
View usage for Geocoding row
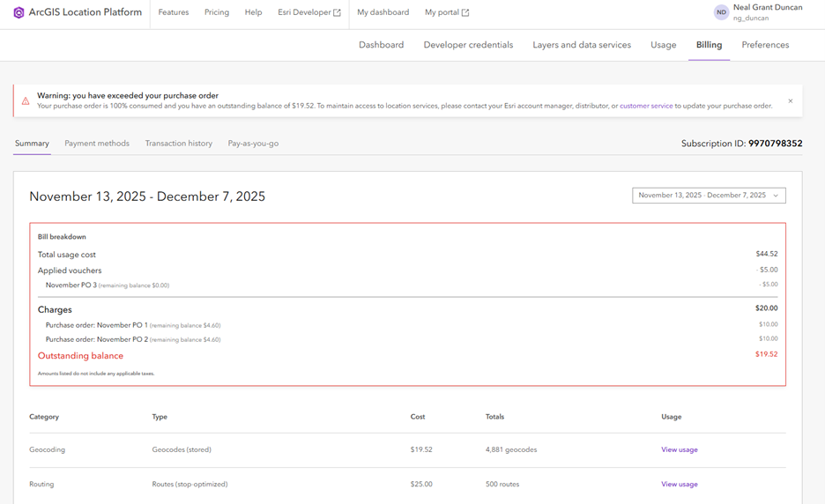click(x=680, y=449)
